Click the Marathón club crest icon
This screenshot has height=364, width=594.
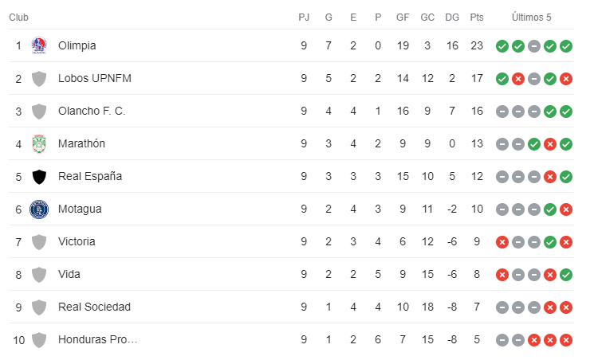tap(38, 144)
